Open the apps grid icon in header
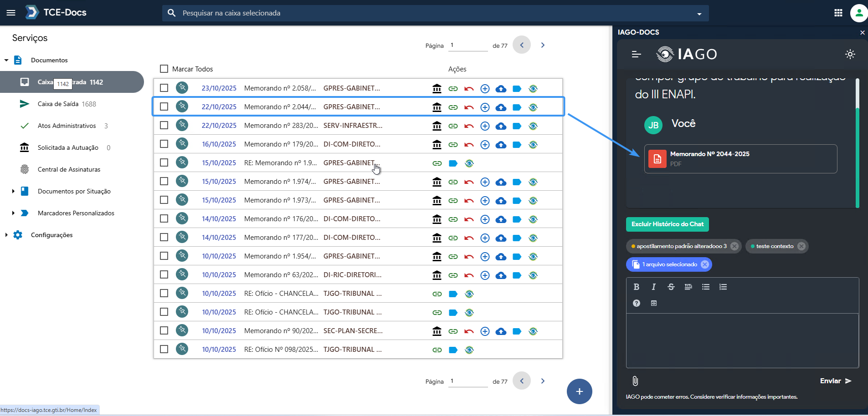Image resolution: width=868 pixels, height=416 pixels. click(x=838, y=13)
